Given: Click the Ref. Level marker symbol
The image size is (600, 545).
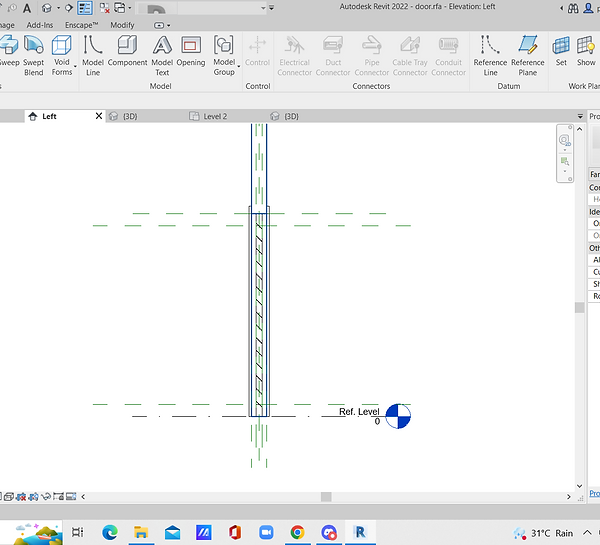Looking at the screenshot, I should click(x=398, y=416).
